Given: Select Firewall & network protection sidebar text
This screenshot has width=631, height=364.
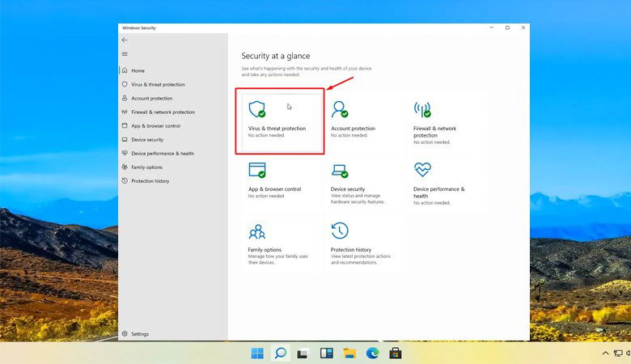Looking at the screenshot, I should tap(163, 112).
